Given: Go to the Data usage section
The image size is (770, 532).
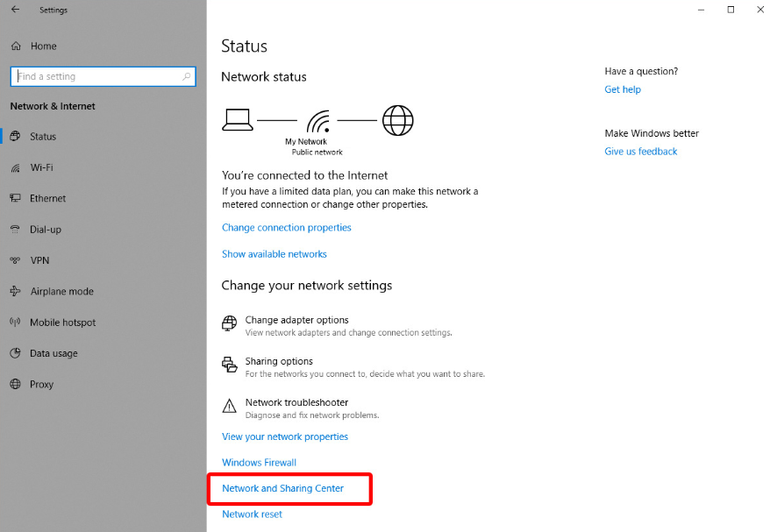Looking at the screenshot, I should click(53, 353).
